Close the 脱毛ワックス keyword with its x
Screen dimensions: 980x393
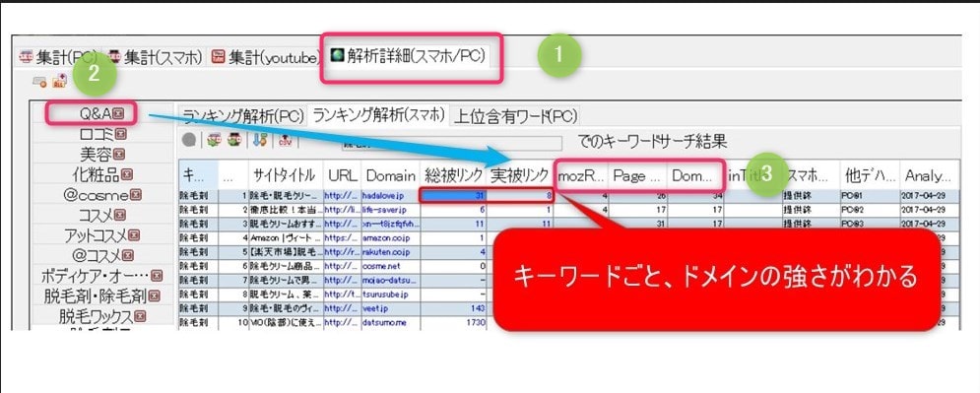click(140, 316)
